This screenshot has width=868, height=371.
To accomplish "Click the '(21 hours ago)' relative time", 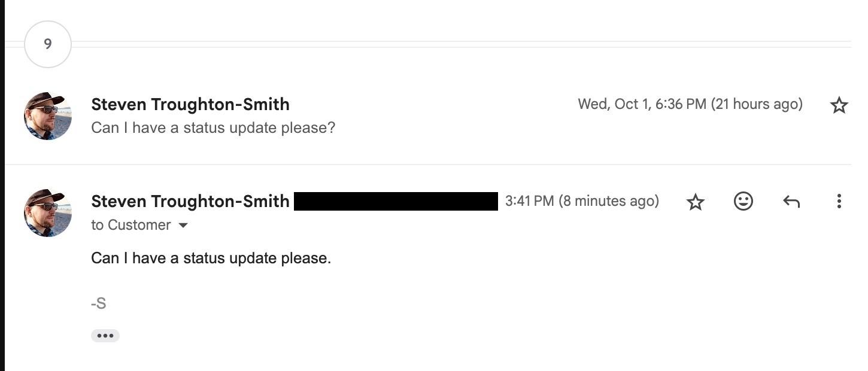I will click(x=757, y=104).
